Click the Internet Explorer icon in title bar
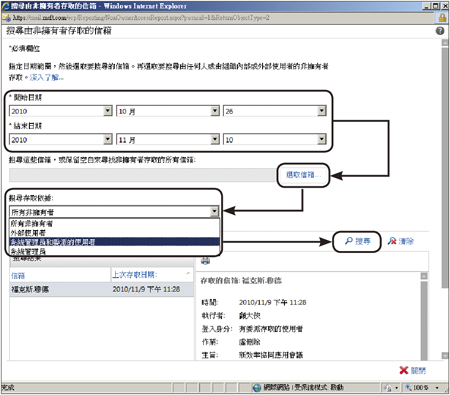Screen dimensions: 450x395 (6, 6)
